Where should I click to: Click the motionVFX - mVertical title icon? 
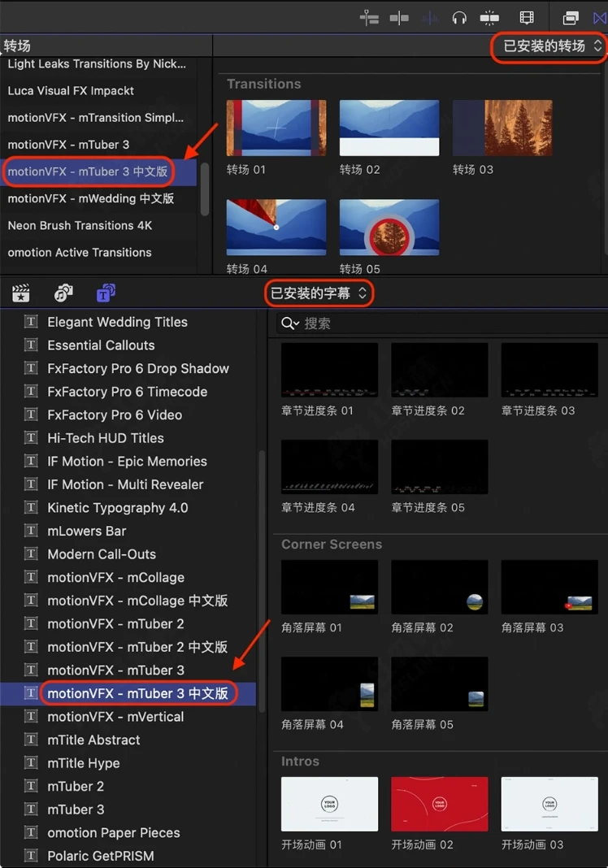31,717
